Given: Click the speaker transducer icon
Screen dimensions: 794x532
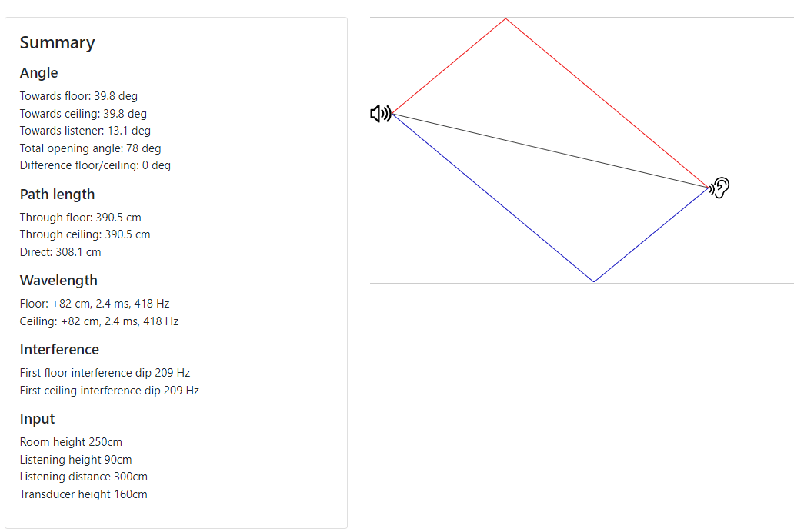Looking at the screenshot, I should click(x=381, y=113).
